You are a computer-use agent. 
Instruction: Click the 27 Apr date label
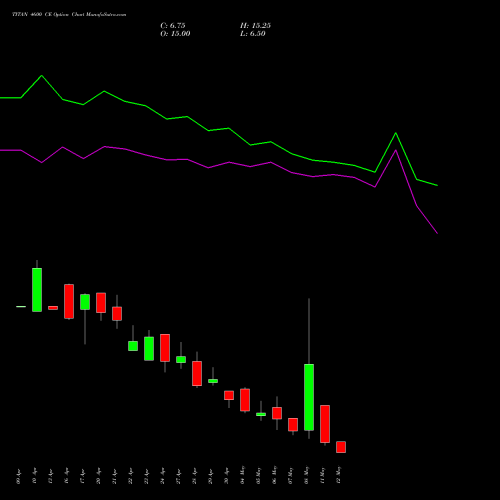point(179,477)
